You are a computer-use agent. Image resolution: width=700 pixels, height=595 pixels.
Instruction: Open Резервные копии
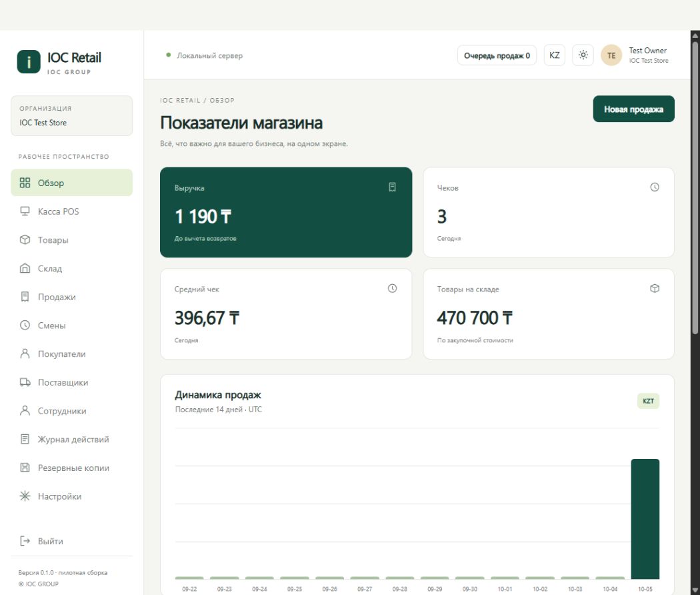tap(71, 468)
